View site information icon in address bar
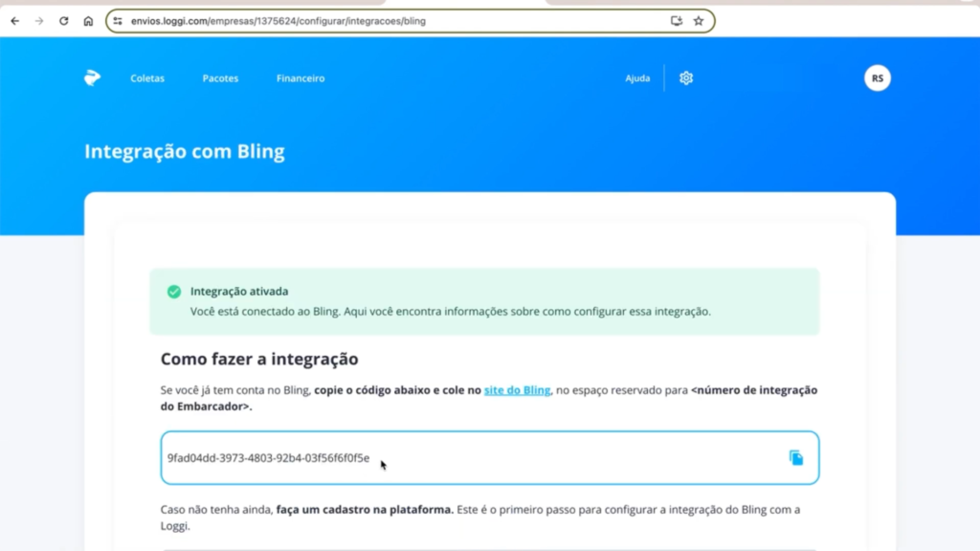 [118, 21]
